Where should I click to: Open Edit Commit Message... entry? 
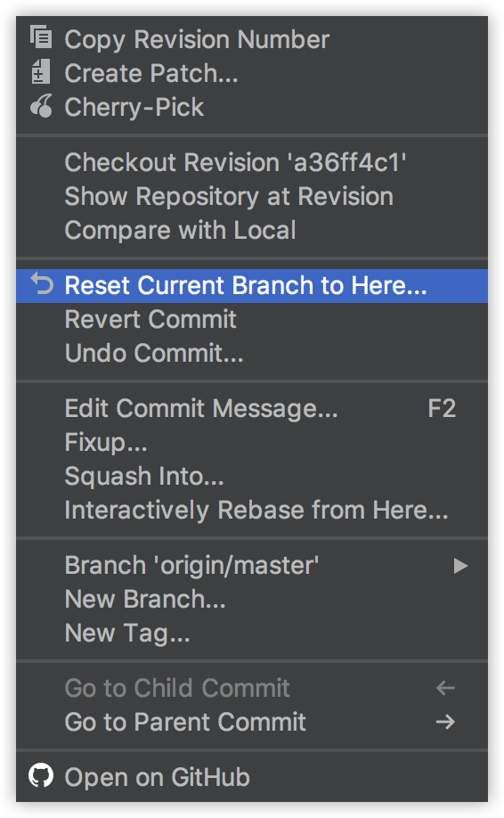pos(252,408)
